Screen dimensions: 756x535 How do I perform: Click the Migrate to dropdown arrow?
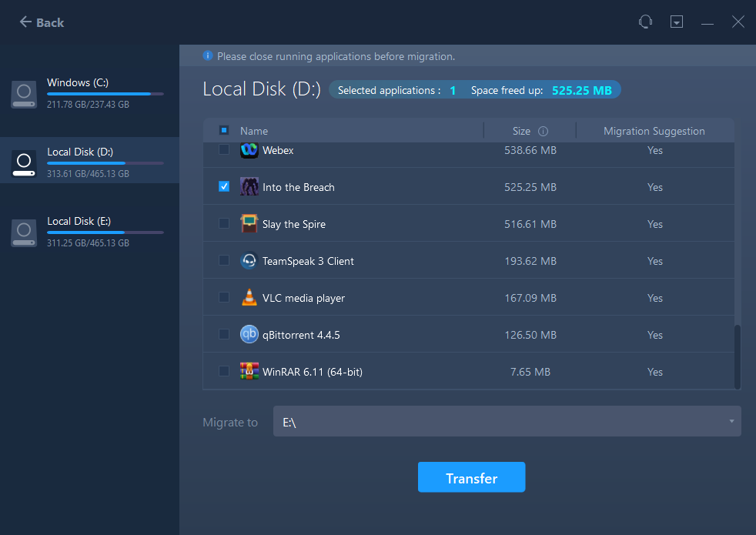tap(731, 421)
